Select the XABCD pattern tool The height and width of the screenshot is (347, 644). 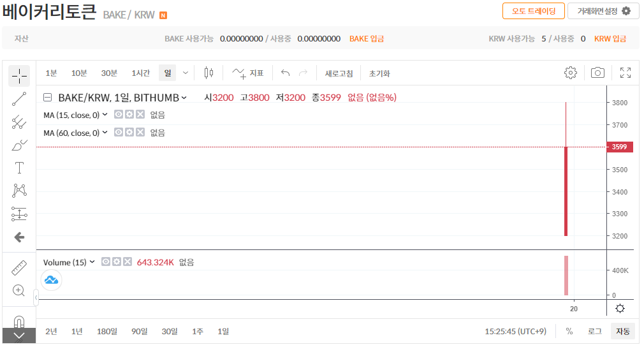point(19,191)
